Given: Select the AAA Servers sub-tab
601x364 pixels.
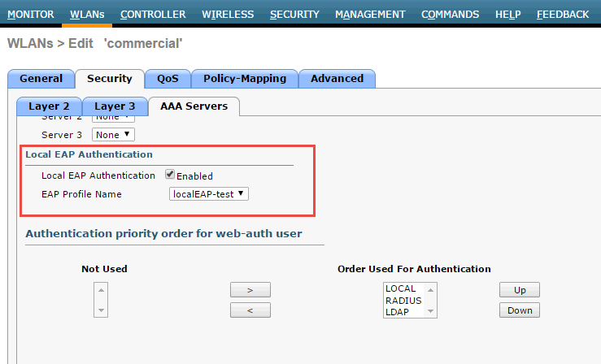Looking at the screenshot, I should 194,106.
